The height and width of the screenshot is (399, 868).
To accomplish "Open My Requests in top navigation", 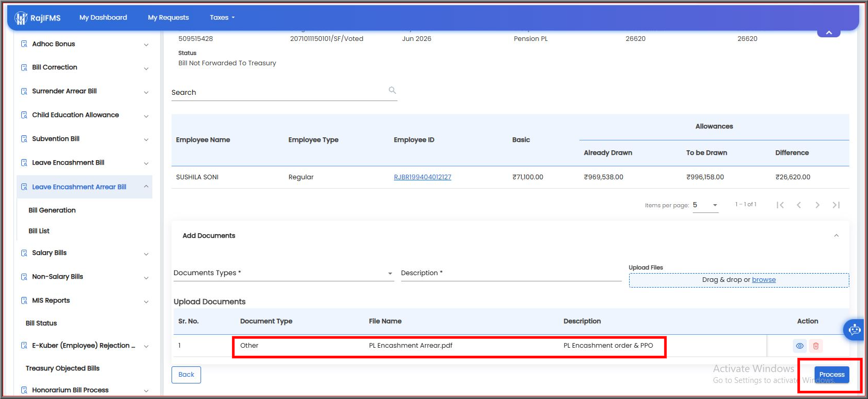I will point(168,18).
